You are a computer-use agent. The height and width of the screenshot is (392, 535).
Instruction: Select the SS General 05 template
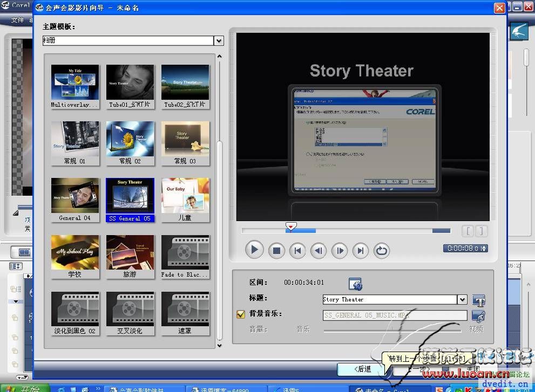point(130,200)
